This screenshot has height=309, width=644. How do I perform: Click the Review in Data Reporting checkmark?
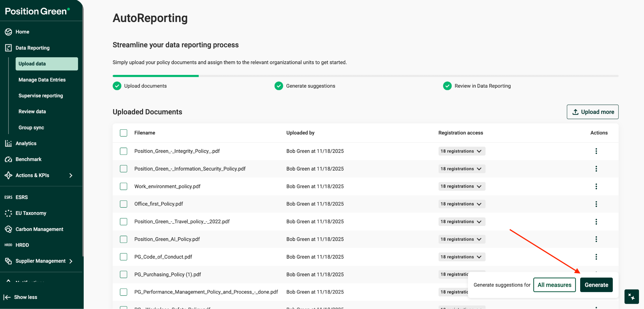tap(447, 86)
